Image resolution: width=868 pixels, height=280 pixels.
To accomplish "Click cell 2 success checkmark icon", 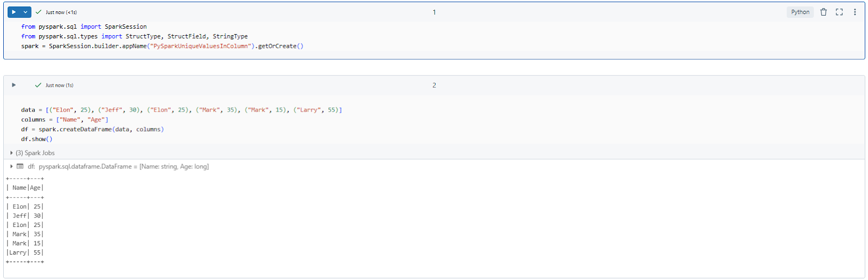I will pyautogui.click(x=38, y=85).
